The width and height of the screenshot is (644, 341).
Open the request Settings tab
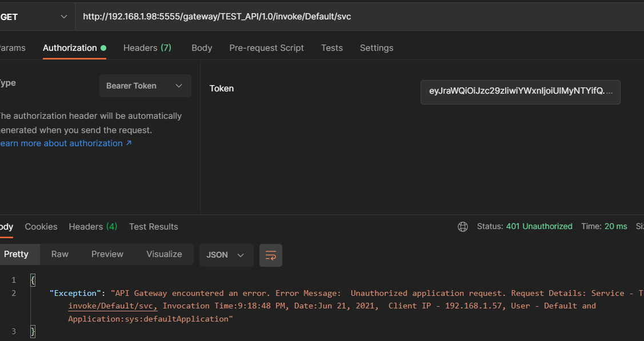coord(376,48)
